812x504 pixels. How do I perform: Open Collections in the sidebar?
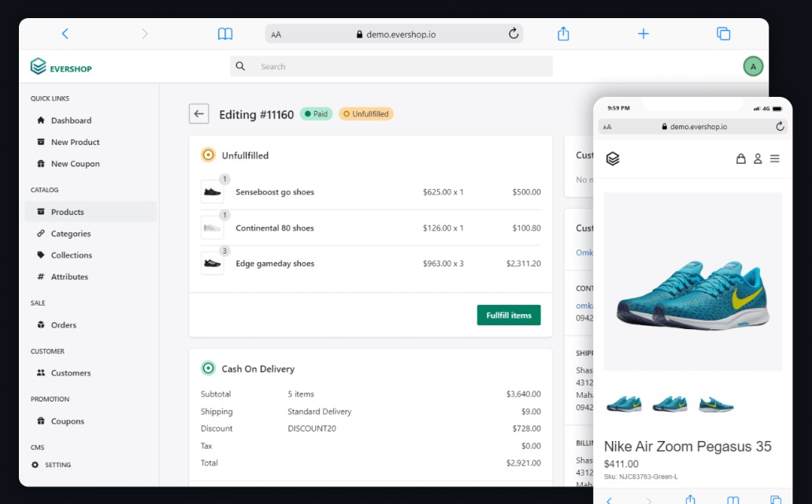pyautogui.click(x=72, y=255)
